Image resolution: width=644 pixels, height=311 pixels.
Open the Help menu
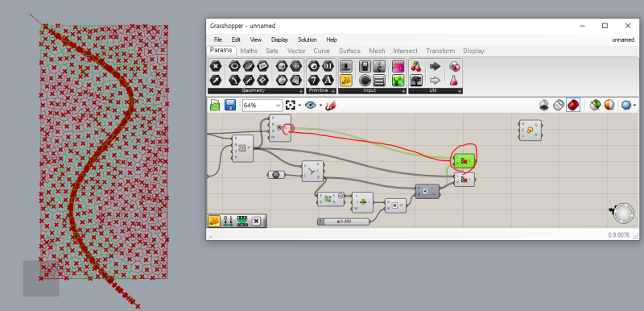[332, 39]
